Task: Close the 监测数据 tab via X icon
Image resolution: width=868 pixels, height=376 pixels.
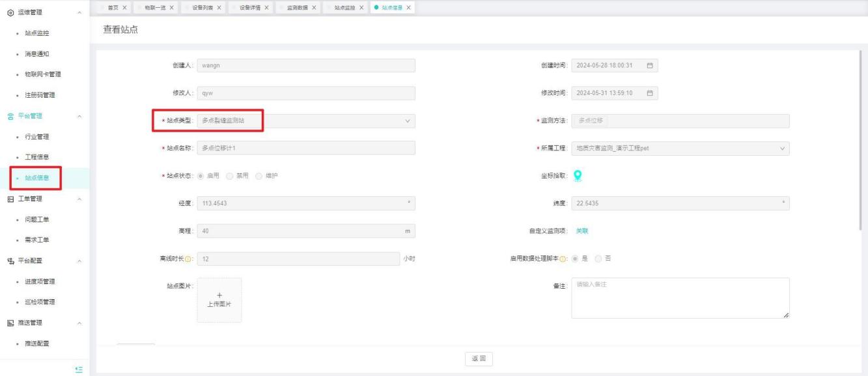Action: 314,7
